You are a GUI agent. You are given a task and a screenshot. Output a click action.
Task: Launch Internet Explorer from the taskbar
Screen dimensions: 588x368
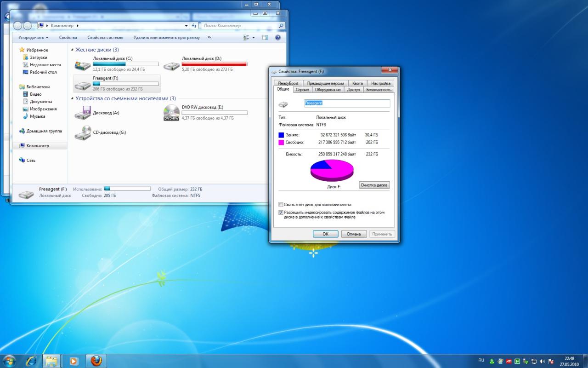click(31, 361)
